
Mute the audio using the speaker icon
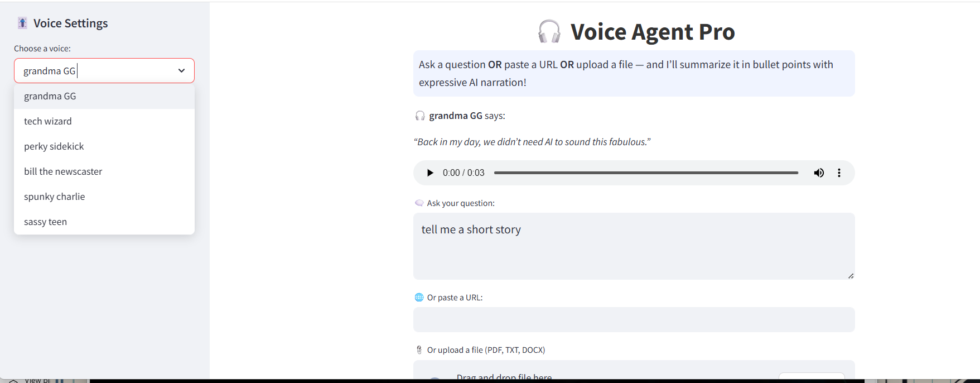pyautogui.click(x=819, y=173)
